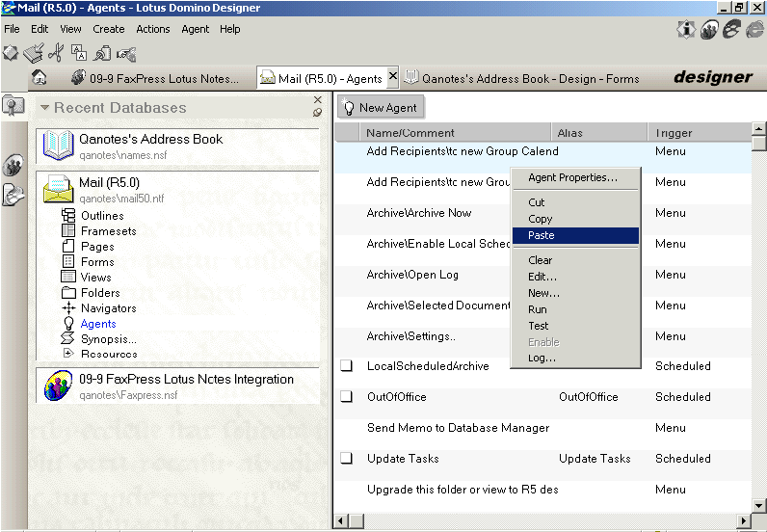Viewport: 767px width, 532px height.
Task: Click the home icon tab
Action: (40, 78)
